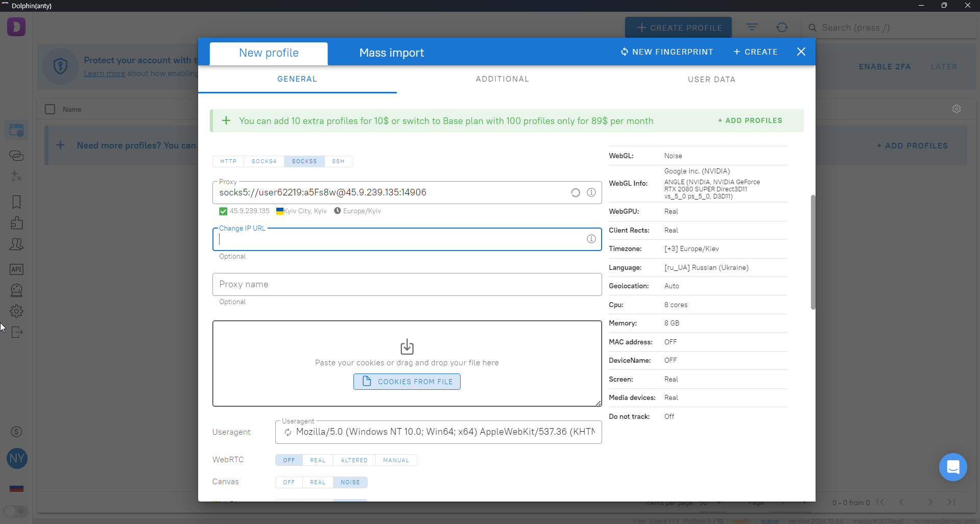Screen dimensions: 980x524
Task: Click the dialog vertical scrollbar
Action: (x=812, y=252)
